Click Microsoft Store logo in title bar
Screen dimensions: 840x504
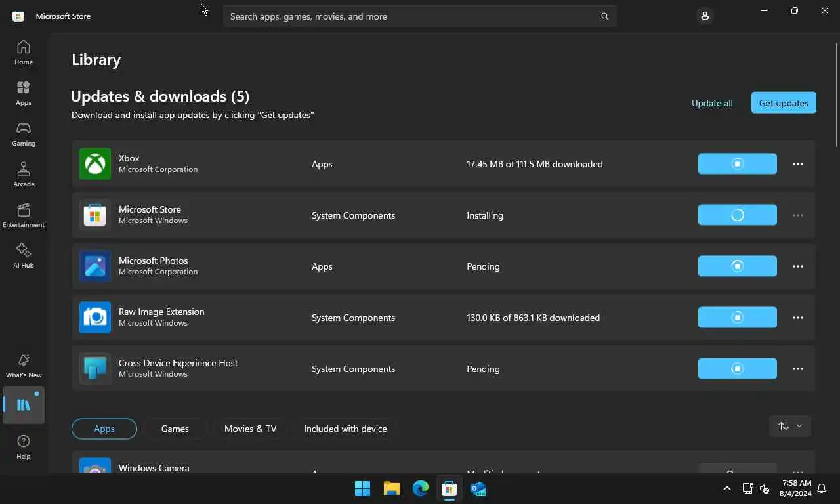tap(18, 16)
